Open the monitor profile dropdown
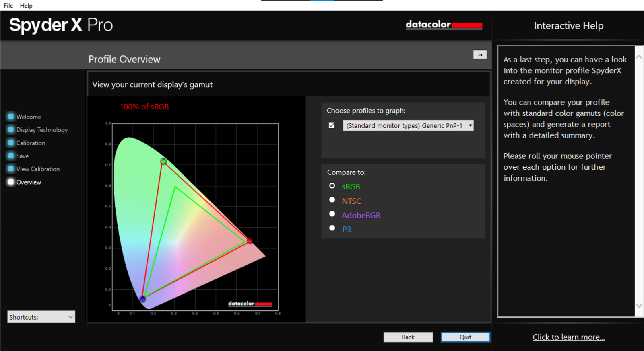Screen dimensions: 644x351 point(408,125)
